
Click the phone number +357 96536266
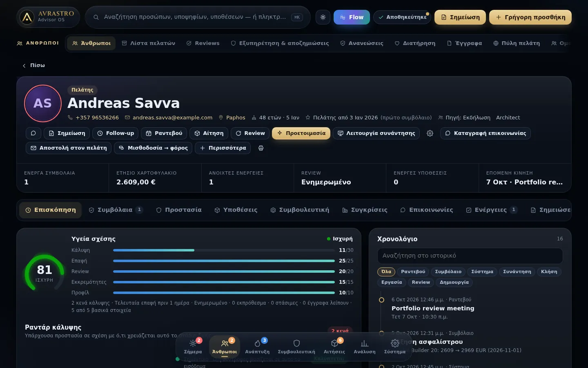(x=97, y=118)
